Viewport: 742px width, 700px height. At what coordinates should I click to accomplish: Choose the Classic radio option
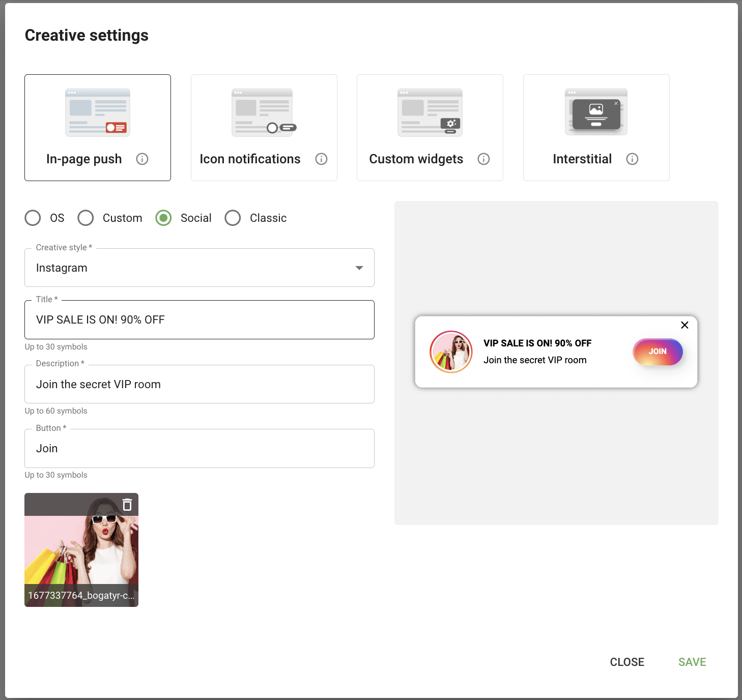click(x=233, y=218)
